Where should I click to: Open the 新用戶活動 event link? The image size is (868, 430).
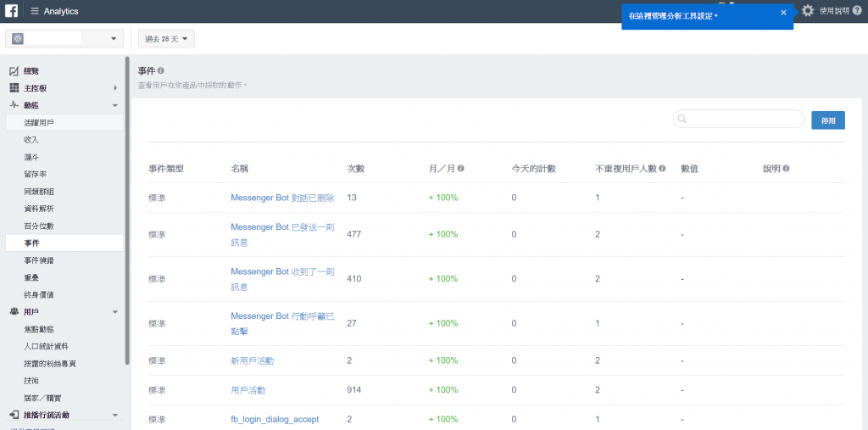253,360
